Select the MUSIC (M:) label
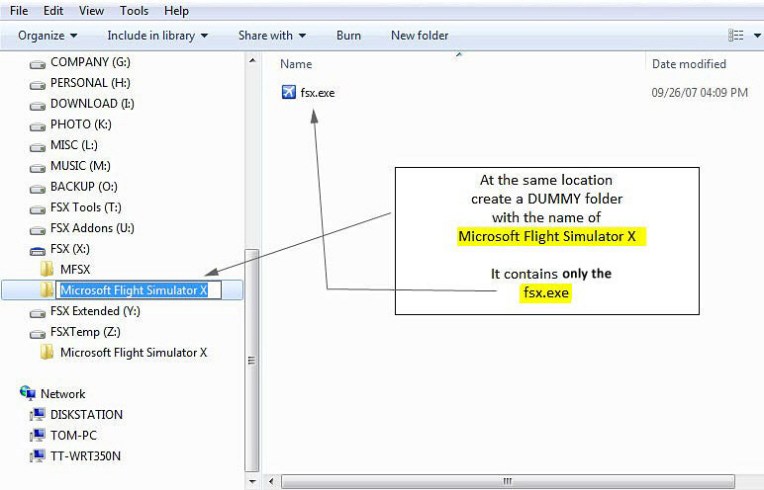 80,166
